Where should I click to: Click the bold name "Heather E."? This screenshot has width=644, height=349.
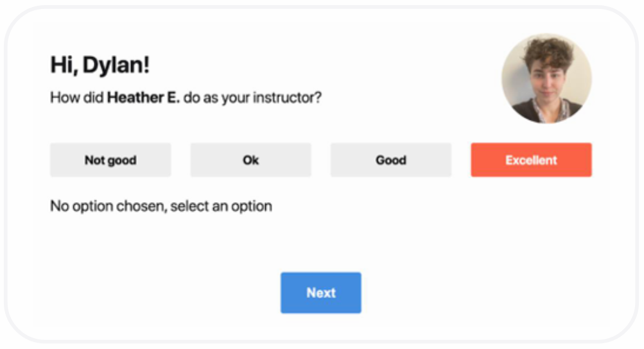[143, 98]
